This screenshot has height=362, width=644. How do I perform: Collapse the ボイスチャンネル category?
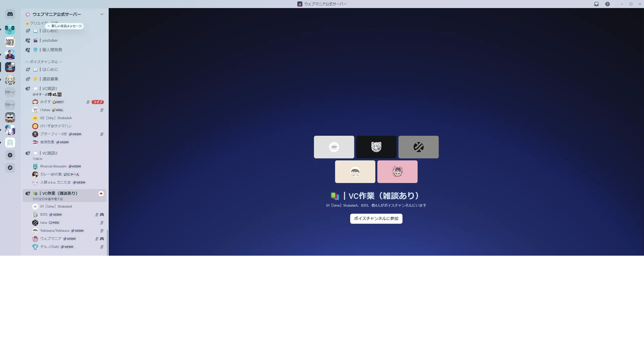click(x=44, y=62)
